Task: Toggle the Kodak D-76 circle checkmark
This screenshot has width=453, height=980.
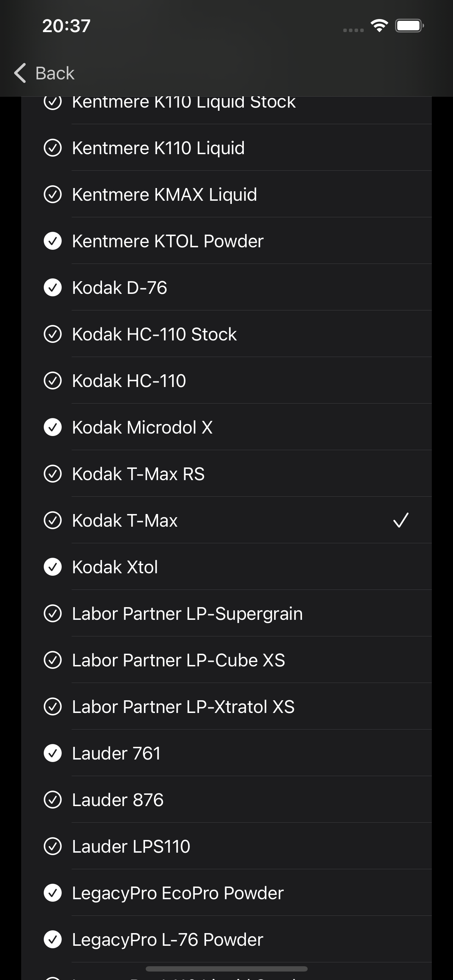Action: [x=53, y=288]
